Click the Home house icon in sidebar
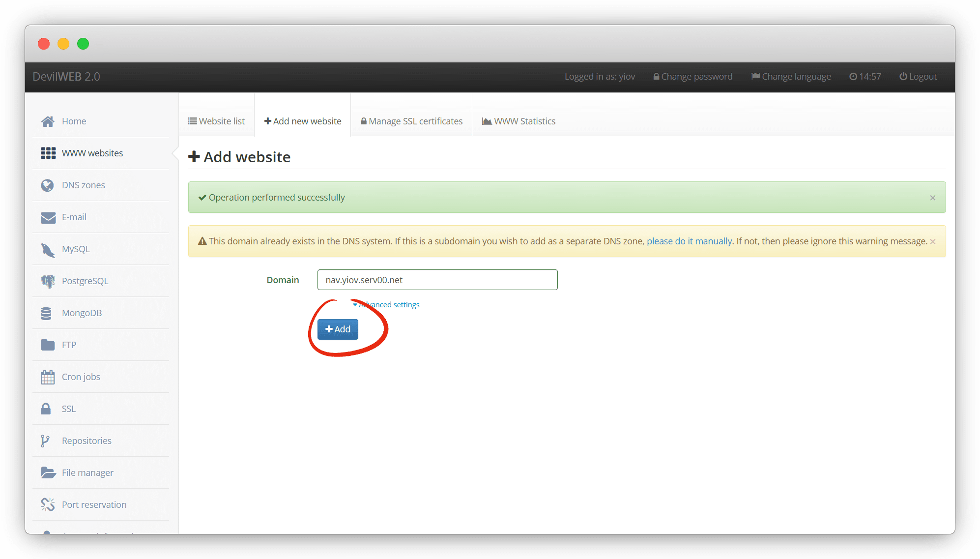980x559 pixels. click(x=48, y=121)
